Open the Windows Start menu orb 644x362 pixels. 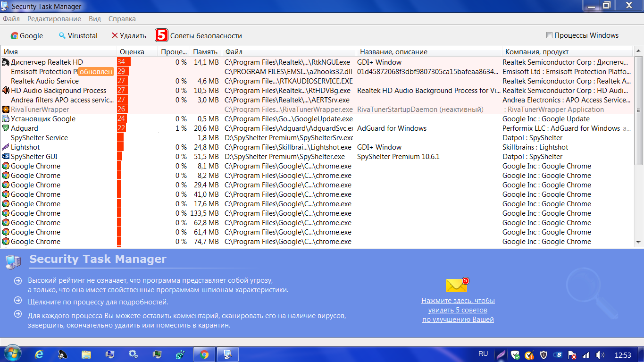point(12,354)
